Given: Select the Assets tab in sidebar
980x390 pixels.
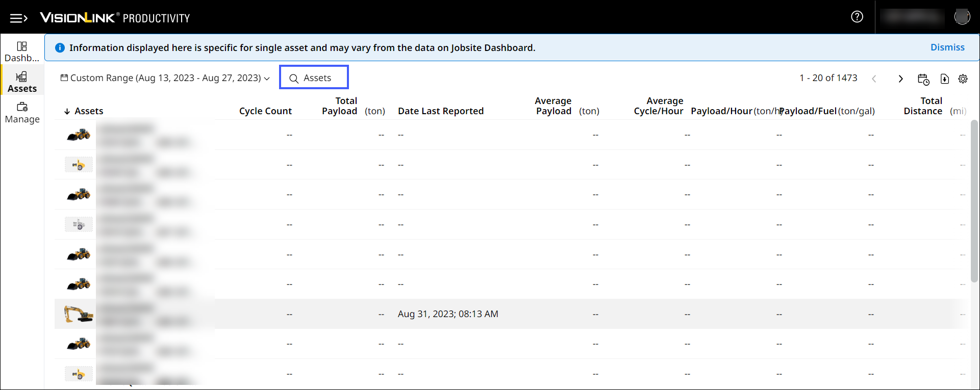Looking at the screenshot, I should coord(22,82).
